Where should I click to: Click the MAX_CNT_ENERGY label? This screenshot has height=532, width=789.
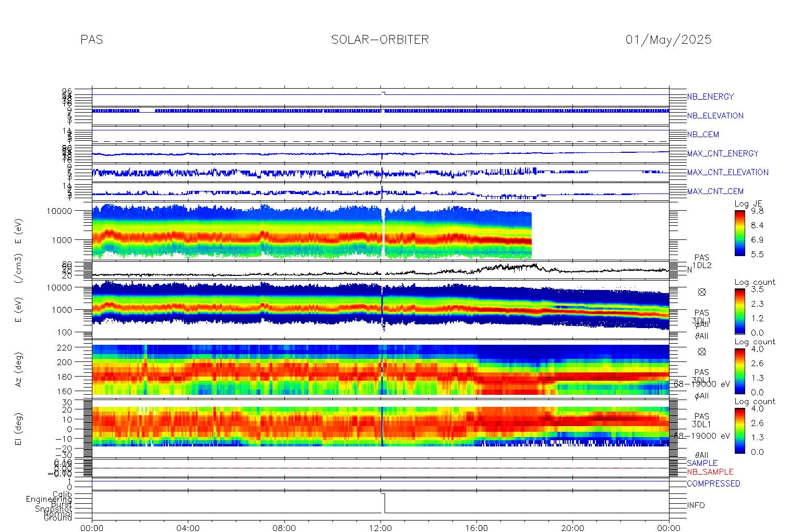723,153
